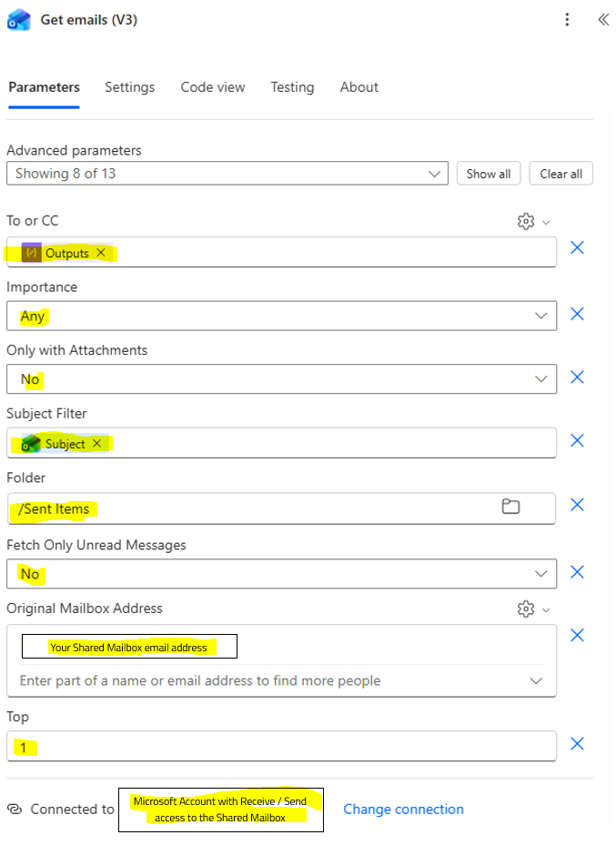Remove the Subject token from Subject Filter
Screen dimensions: 616x855
coord(97,444)
